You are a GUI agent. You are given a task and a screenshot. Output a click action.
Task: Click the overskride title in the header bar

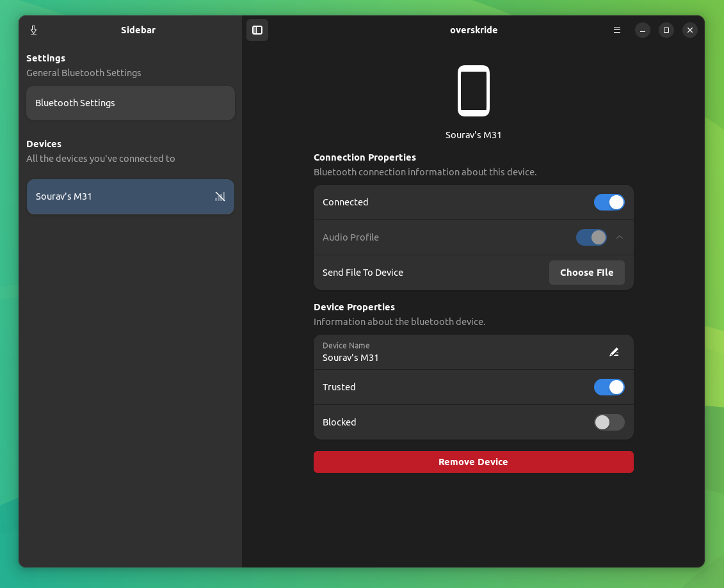tap(474, 30)
